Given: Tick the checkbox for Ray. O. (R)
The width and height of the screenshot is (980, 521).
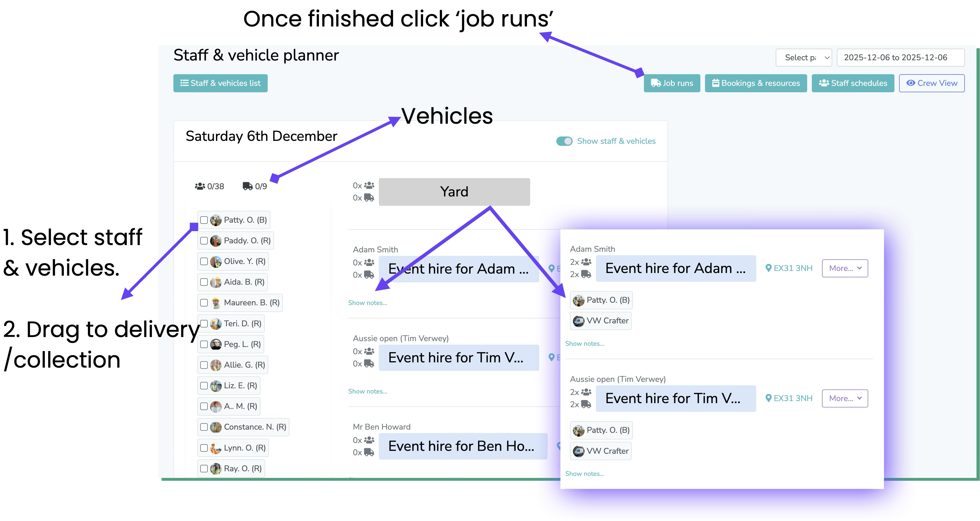Looking at the screenshot, I should click(x=204, y=469).
